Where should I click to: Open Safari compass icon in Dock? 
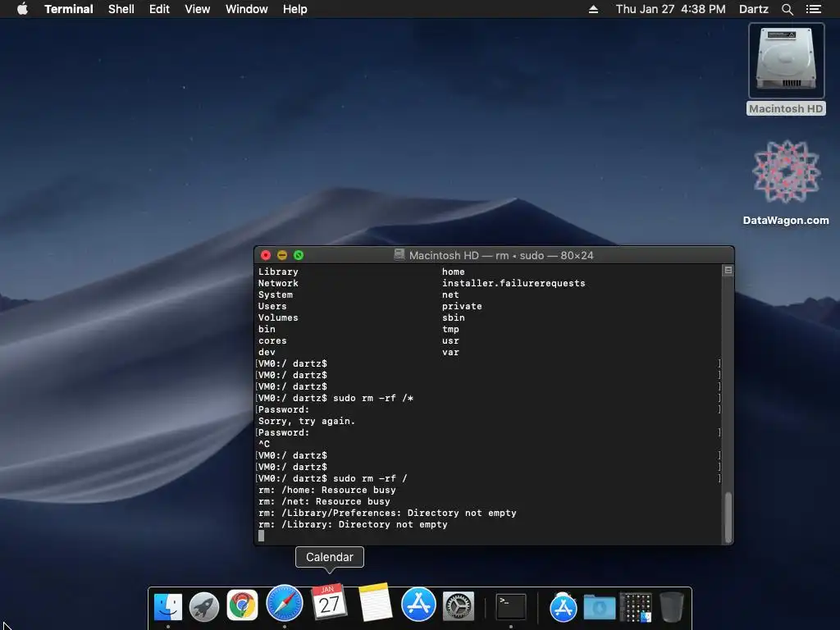[x=285, y=603]
